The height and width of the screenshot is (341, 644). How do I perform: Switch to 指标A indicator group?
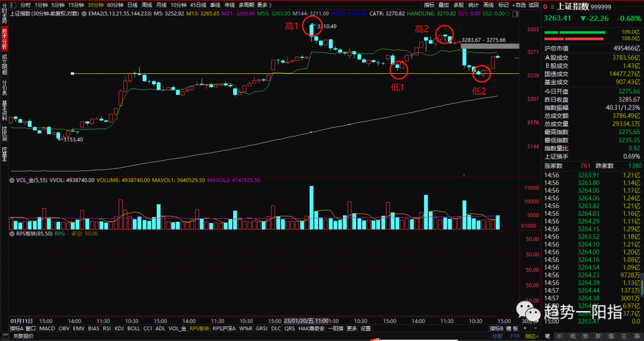pos(17,328)
